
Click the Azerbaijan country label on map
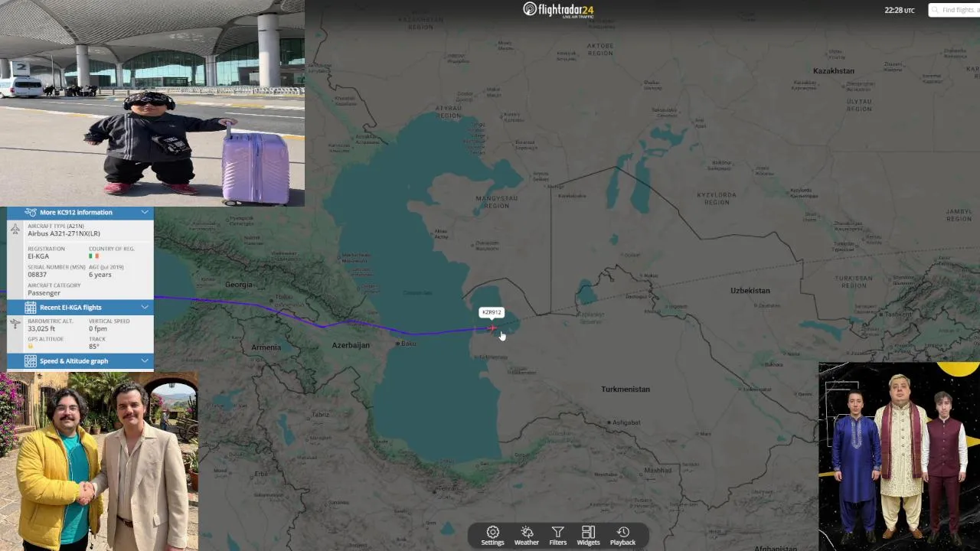click(x=351, y=345)
